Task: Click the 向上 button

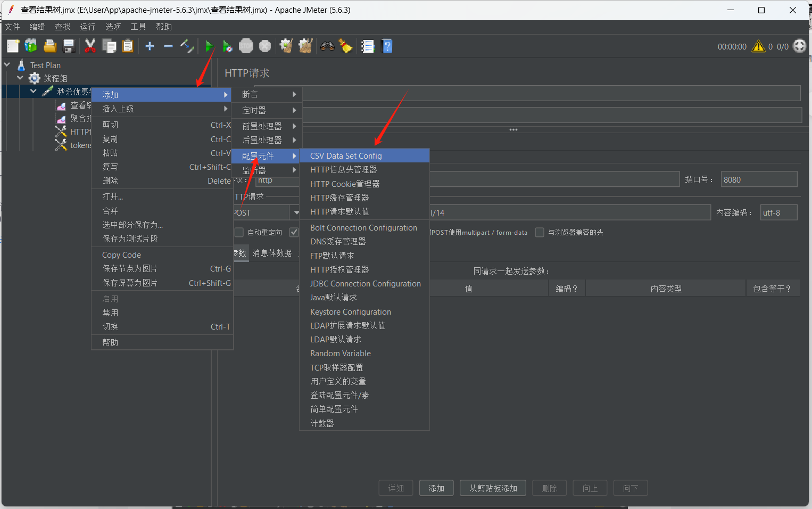Action: click(x=590, y=488)
